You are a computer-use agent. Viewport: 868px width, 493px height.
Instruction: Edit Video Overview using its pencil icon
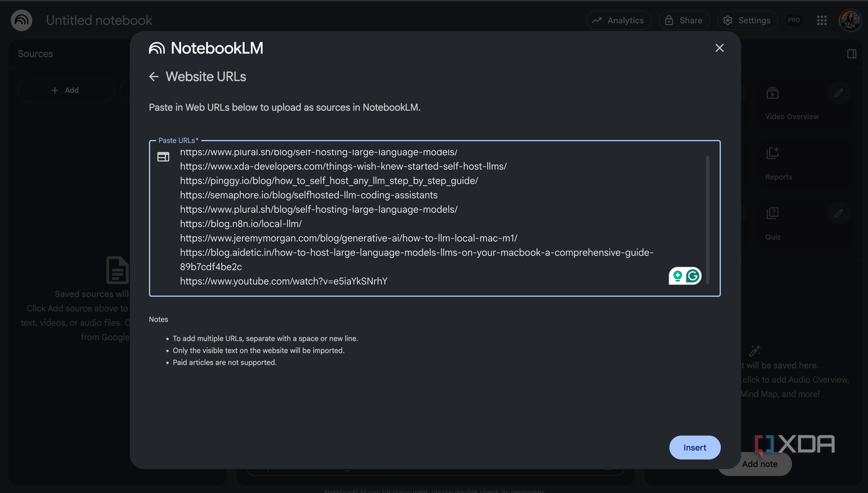[839, 93]
